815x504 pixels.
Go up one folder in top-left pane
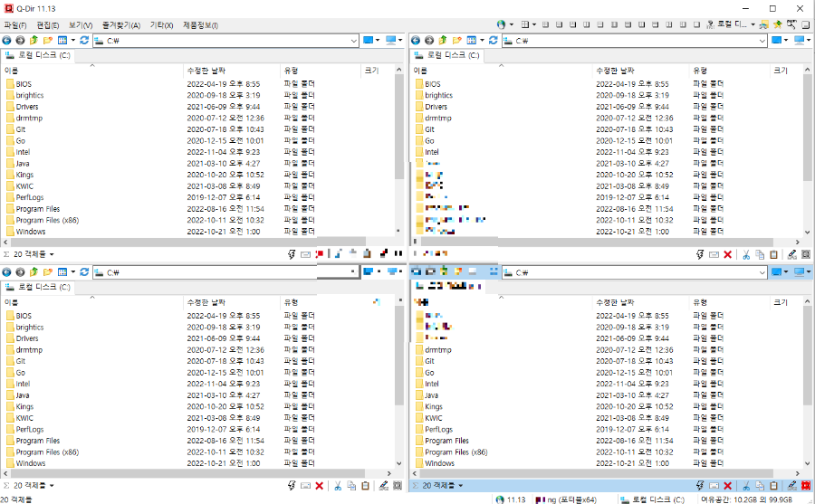(x=34, y=41)
